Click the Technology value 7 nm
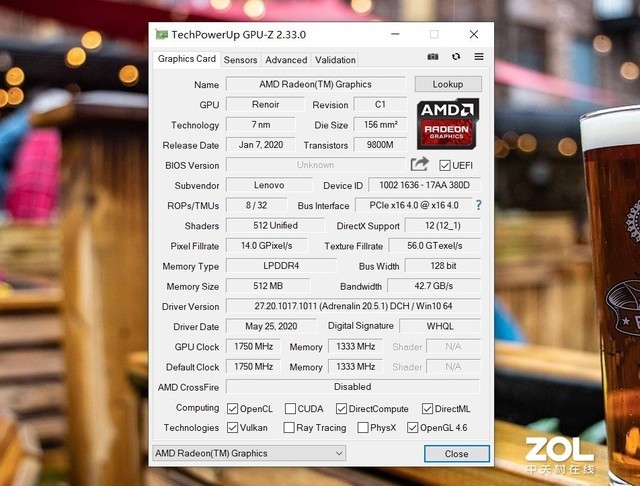Image resolution: width=640 pixels, height=486 pixels. 261,124
